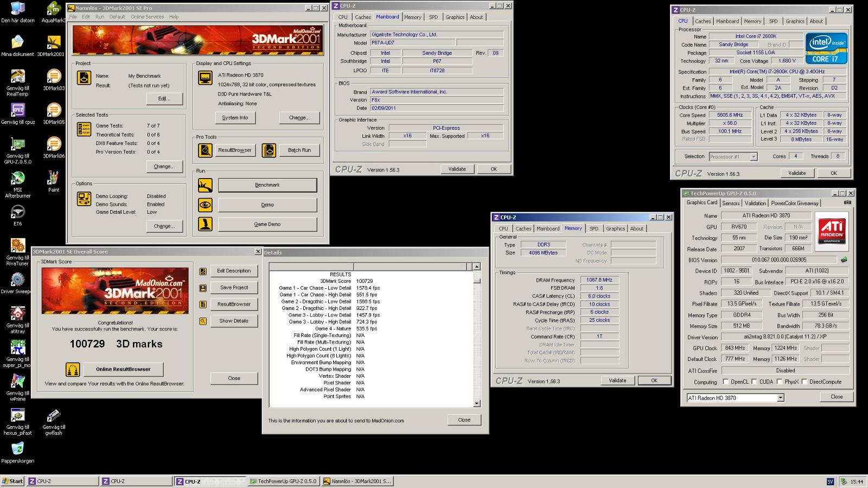Enable the OpenCL checkbox in GPU-Z
This screenshot has height=488, width=868.
[x=725, y=382]
